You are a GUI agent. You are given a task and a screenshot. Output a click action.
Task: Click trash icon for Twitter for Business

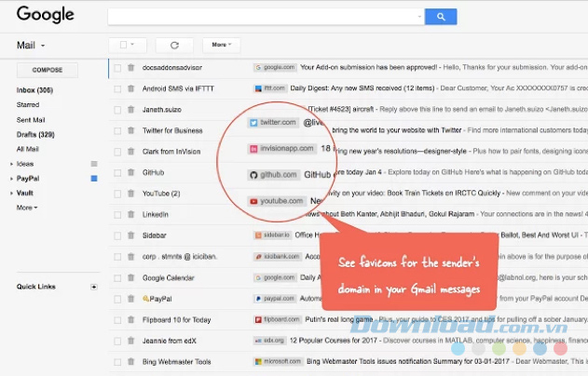(130, 130)
